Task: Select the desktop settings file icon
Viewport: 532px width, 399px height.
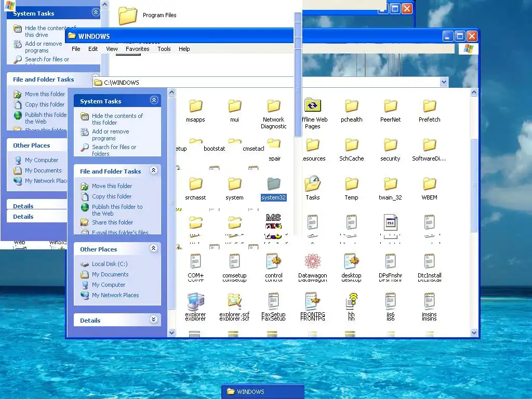Action: click(x=352, y=261)
